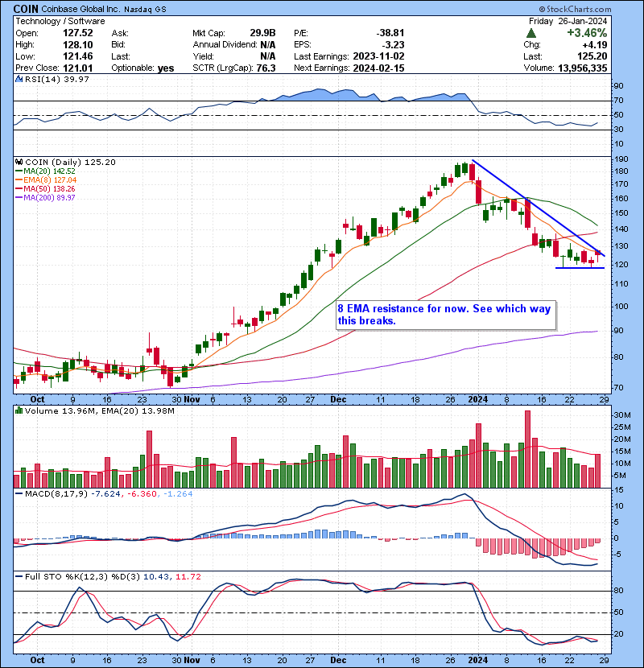Viewport: 644px width, 668px height.
Task: Click the Mkt Cap value 29.9B
Action: [262, 33]
